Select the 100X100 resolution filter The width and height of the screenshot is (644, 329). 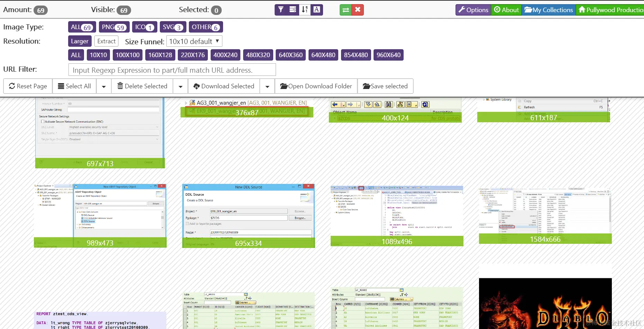point(128,55)
